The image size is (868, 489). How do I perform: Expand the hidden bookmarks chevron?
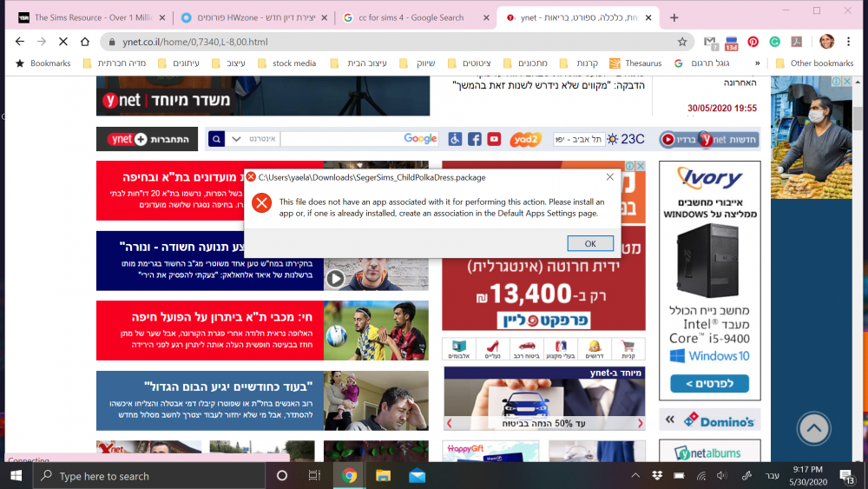757,63
